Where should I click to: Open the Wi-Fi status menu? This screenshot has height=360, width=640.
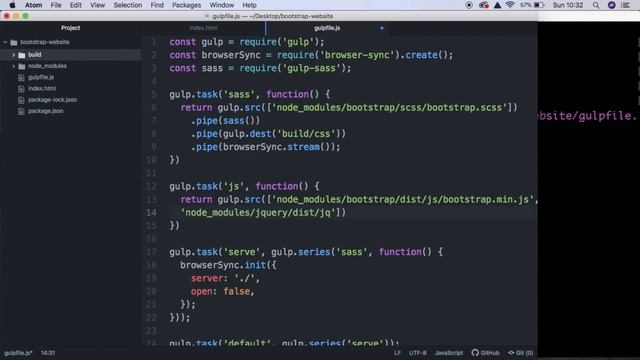click(510, 5)
